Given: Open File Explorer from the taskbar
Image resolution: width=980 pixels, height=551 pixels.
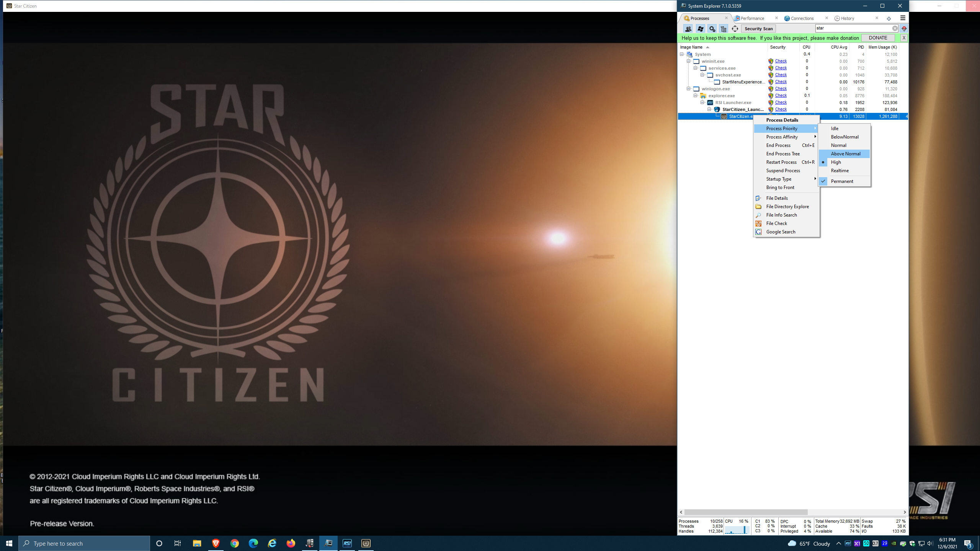Looking at the screenshot, I should click(197, 543).
